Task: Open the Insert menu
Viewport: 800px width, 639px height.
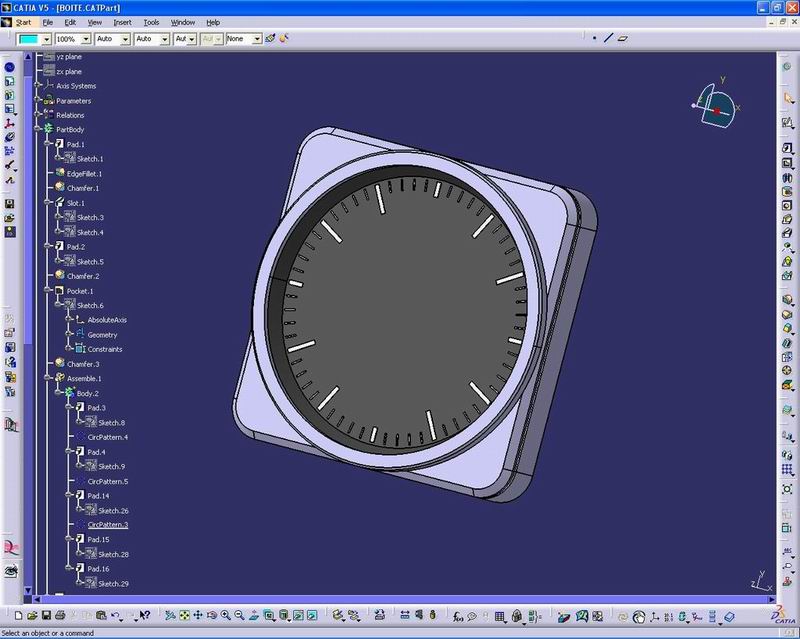Action: click(122, 22)
